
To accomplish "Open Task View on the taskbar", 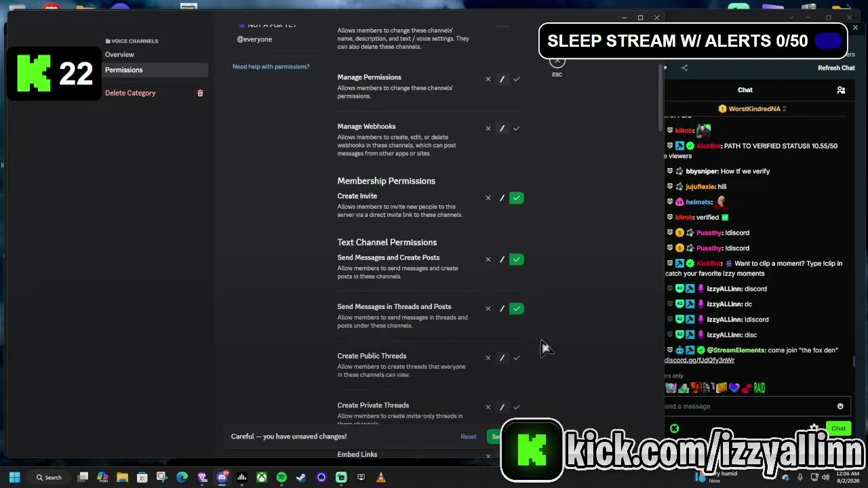I will 83,477.
